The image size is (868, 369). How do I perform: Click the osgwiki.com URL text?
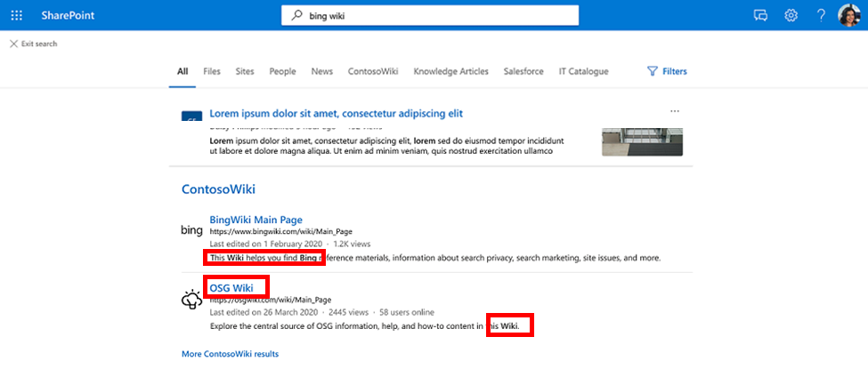coord(270,300)
